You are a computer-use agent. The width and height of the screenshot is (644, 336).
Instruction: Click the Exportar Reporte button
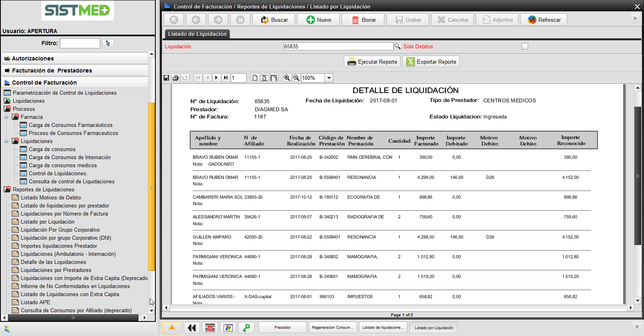pos(431,62)
